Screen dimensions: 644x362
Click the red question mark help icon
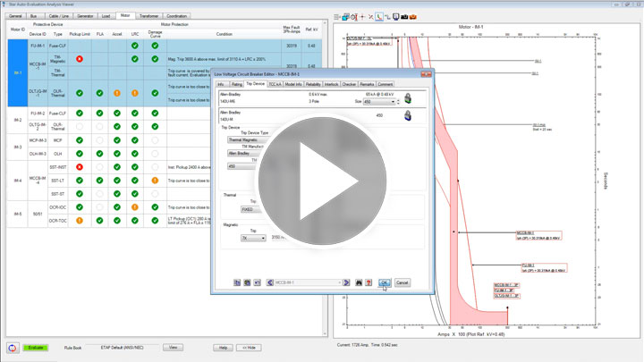tap(368, 282)
